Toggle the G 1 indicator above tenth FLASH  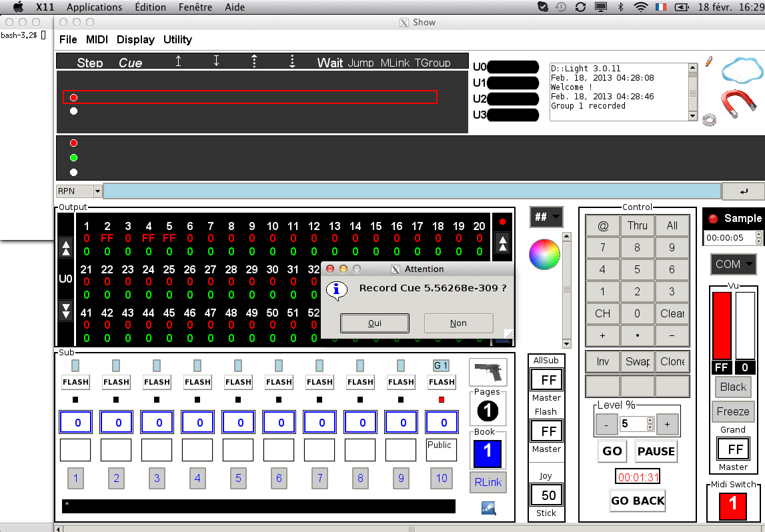tap(441, 365)
